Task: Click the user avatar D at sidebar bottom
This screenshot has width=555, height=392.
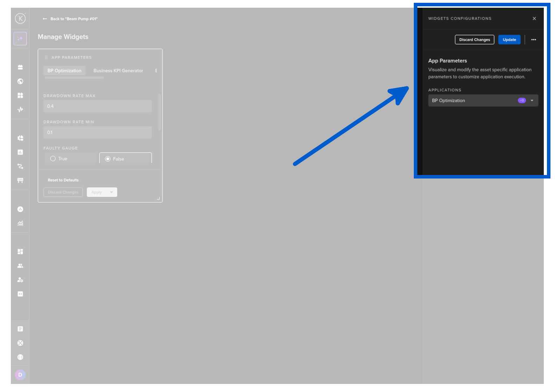Action: click(x=20, y=375)
